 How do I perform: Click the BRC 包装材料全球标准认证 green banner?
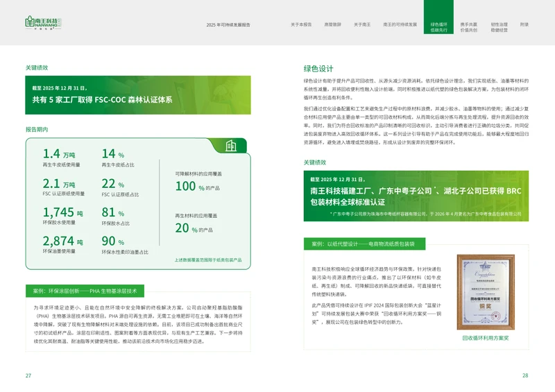click(416, 196)
